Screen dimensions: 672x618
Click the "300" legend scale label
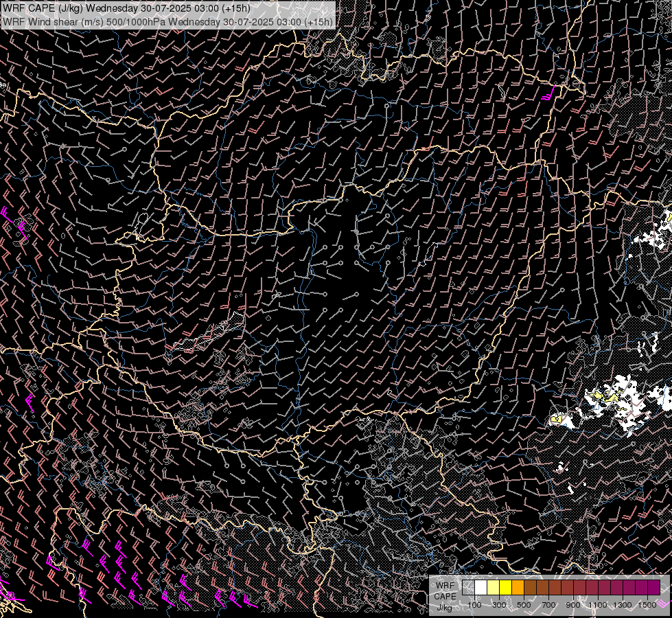(499, 605)
